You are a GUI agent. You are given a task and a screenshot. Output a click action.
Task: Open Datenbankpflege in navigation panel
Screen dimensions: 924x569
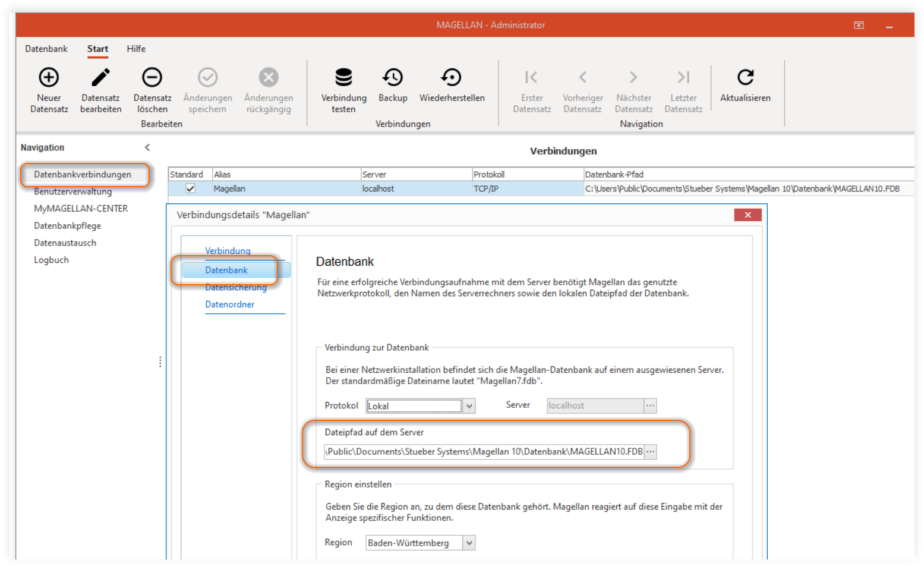point(67,226)
